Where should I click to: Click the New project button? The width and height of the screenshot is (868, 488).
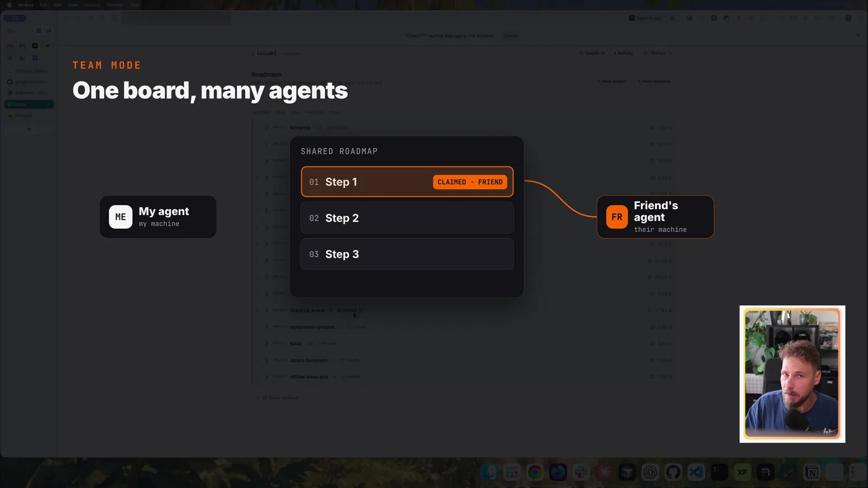612,81
